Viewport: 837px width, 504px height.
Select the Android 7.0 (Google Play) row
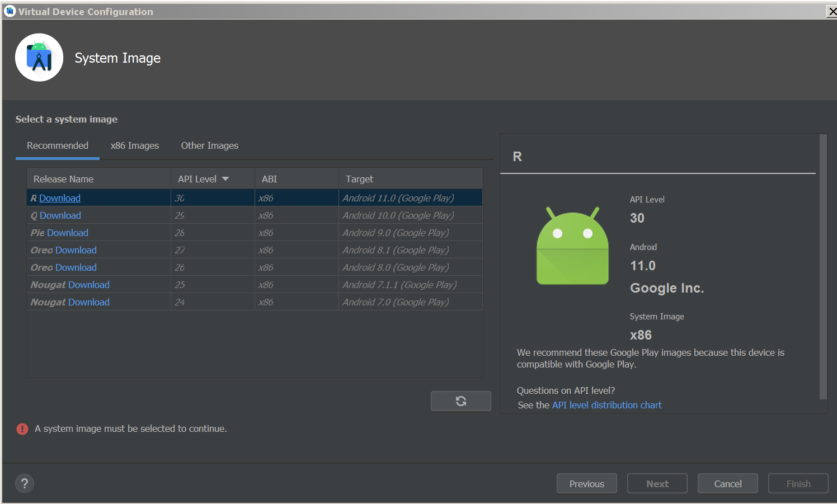255,302
